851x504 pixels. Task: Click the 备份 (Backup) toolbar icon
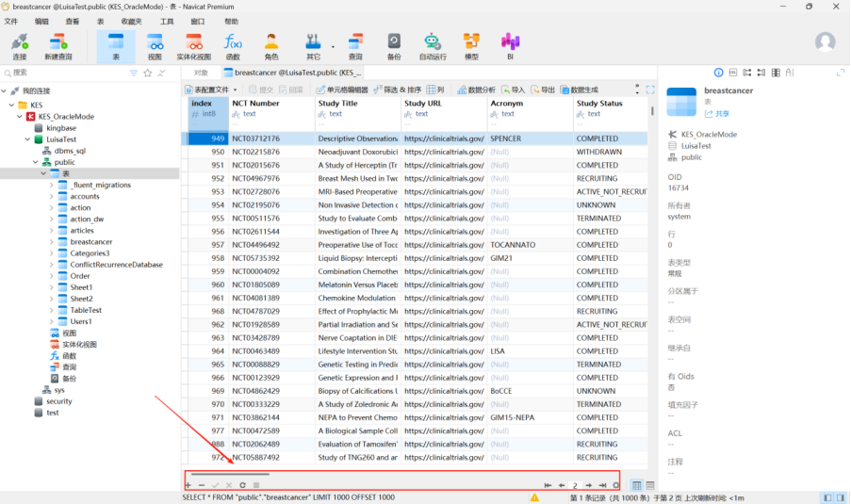click(394, 45)
